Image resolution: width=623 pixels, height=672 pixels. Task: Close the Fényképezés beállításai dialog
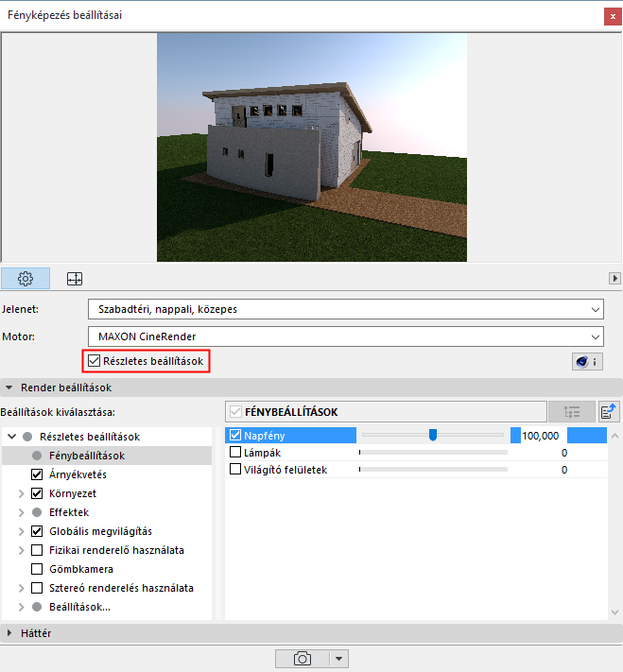613,17
